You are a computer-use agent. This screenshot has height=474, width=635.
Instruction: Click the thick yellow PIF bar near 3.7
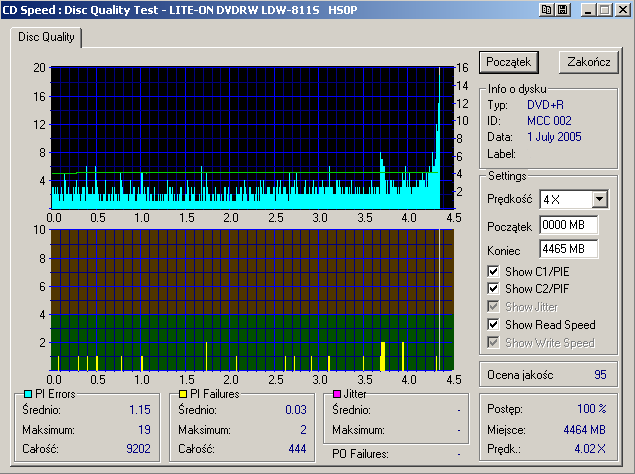click(x=382, y=357)
